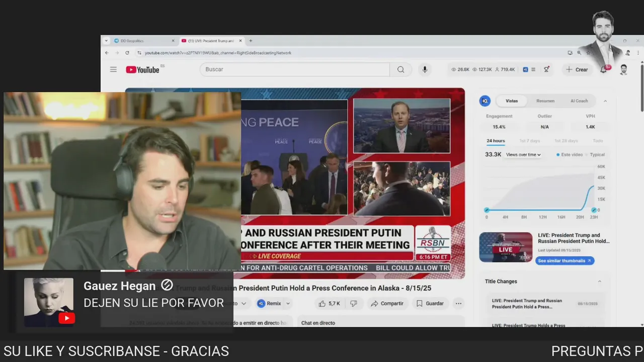The height and width of the screenshot is (362, 644).
Task: Click the Compartir share button
Action: [x=387, y=303]
